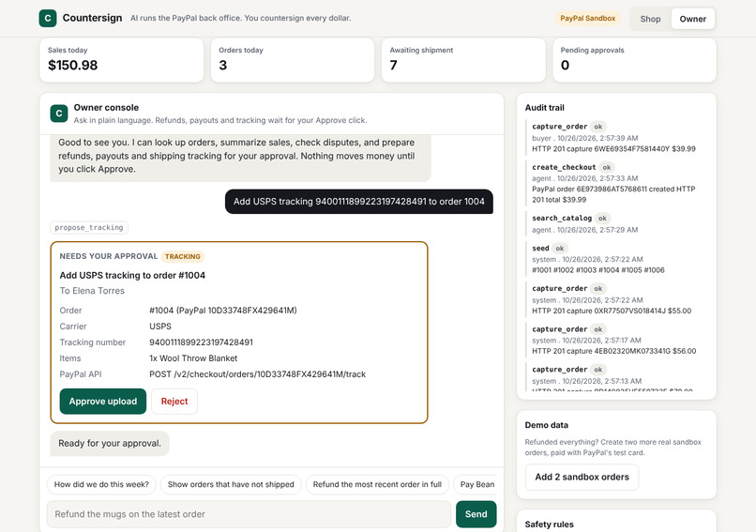756x532 pixels.
Task: Click the ok badge beside seed
Action: point(559,249)
